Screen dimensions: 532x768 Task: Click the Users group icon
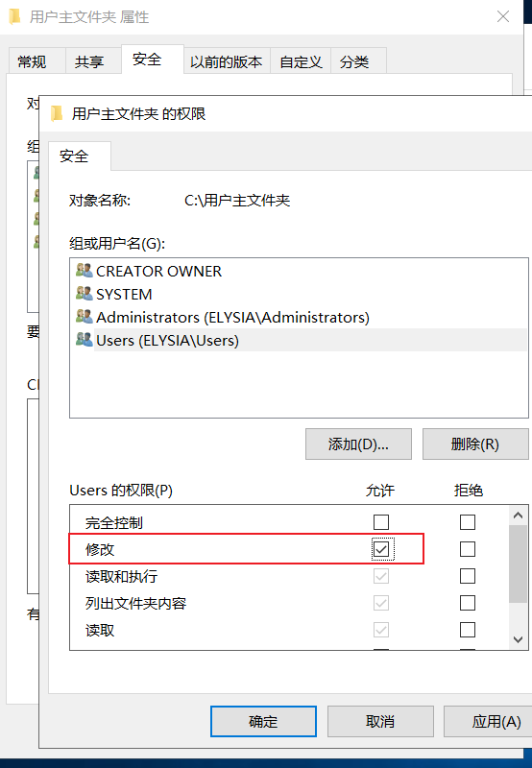click(x=85, y=340)
